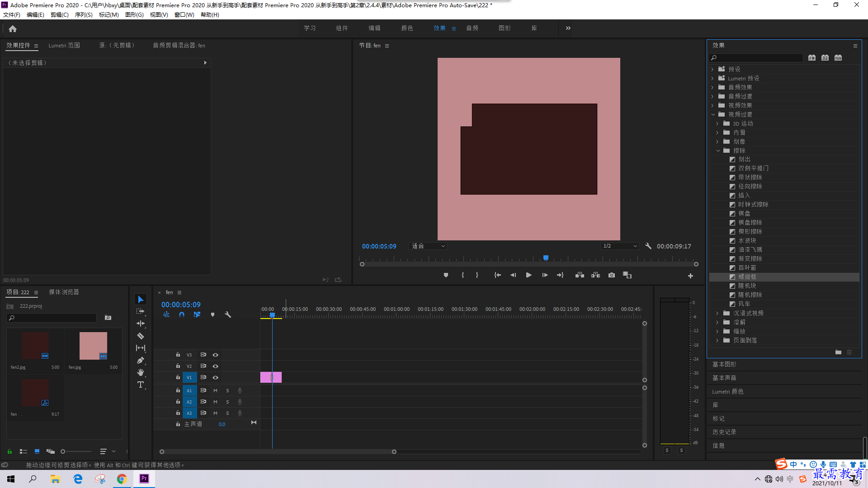This screenshot has width=868, height=488.
Task: Switch to 编辑 workspace
Action: click(374, 28)
